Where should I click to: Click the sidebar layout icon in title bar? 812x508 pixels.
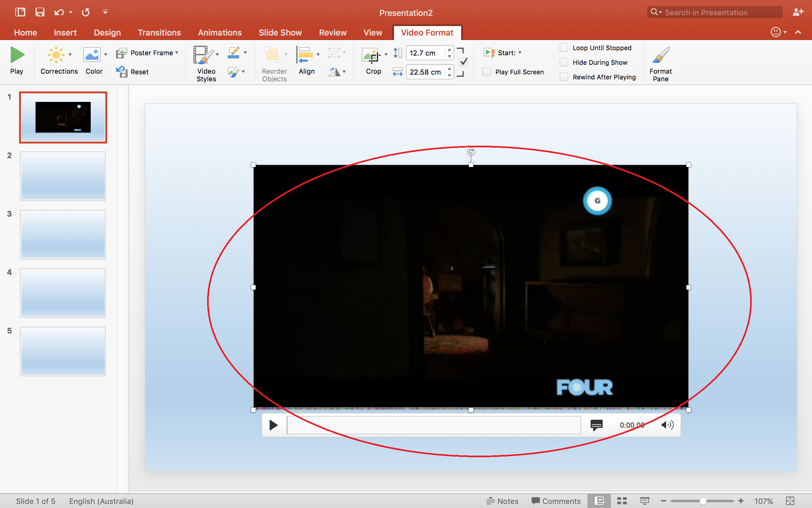click(x=20, y=12)
